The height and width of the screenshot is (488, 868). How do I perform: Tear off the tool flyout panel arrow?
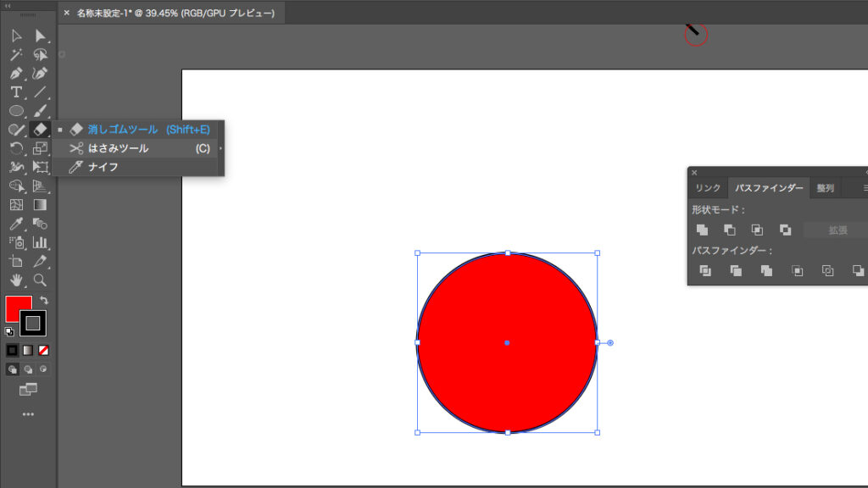(x=221, y=148)
